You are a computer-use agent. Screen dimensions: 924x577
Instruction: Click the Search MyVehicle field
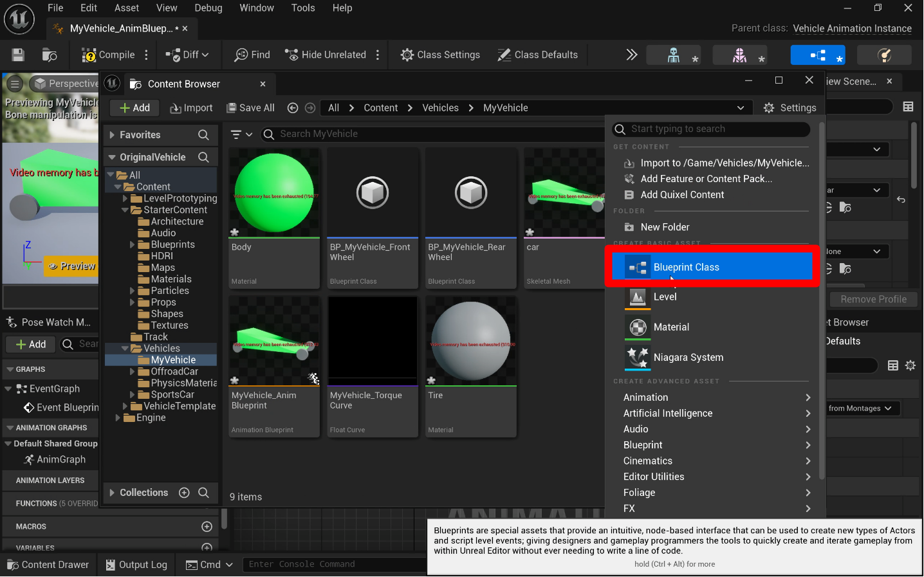tap(432, 134)
